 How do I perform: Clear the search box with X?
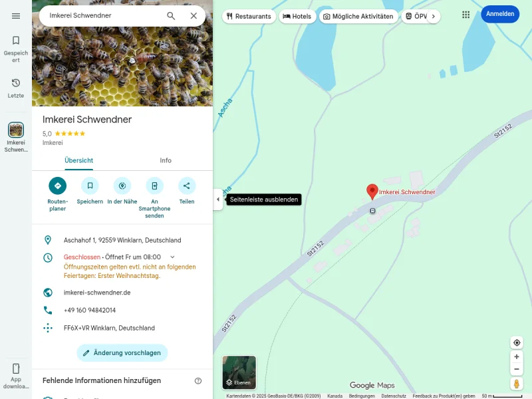click(x=194, y=16)
